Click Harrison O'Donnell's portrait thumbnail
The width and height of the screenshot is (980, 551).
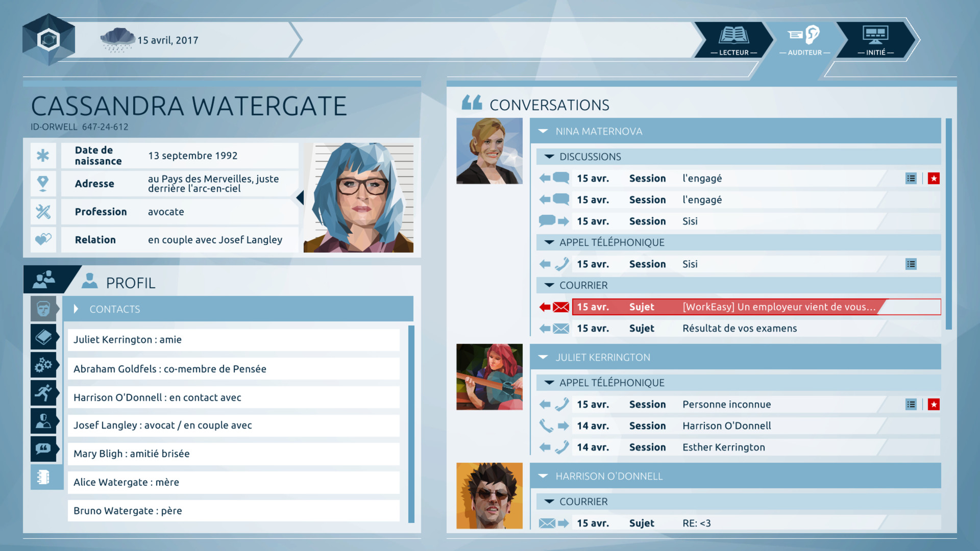click(x=489, y=495)
